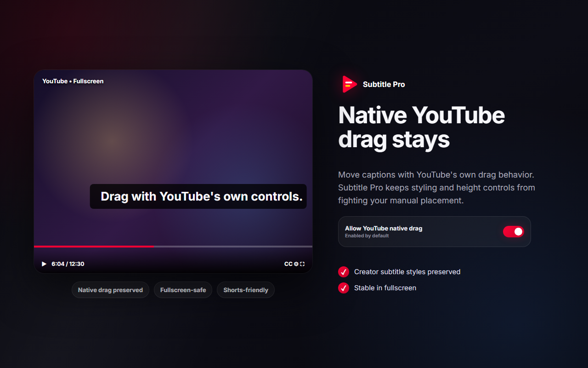588x368 pixels.
Task: Click the "Subtitle Pro" brand name
Action: tap(384, 85)
